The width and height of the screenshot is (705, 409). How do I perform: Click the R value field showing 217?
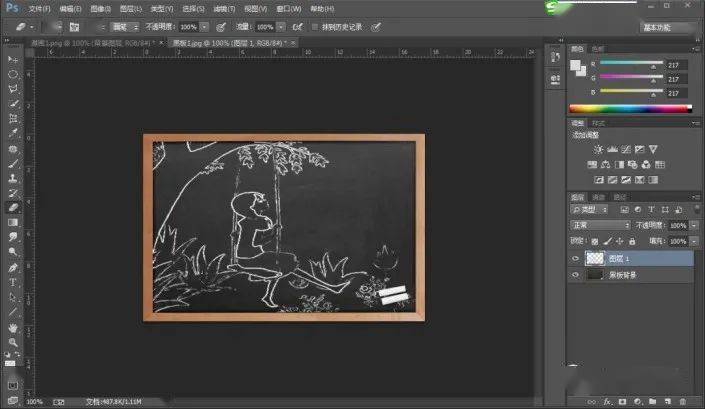point(676,65)
